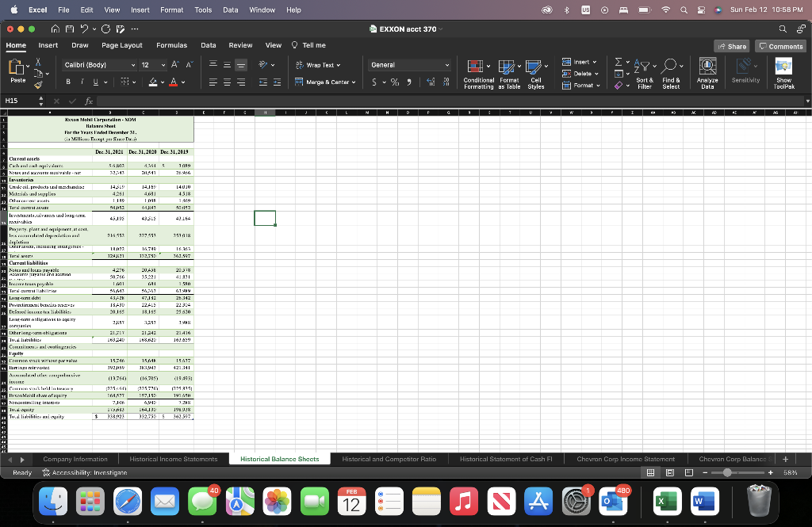Open the font size dropdown
This screenshot has width=812, height=527.
click(163, 65)
